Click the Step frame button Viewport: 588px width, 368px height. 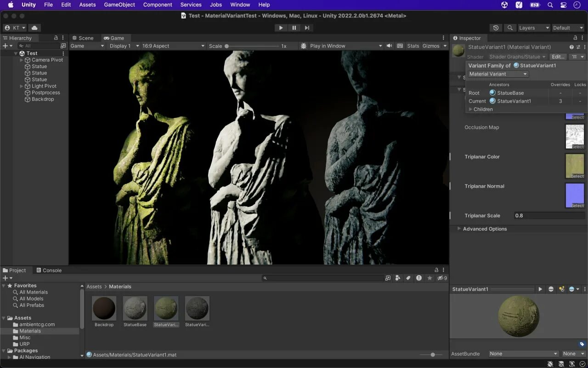point(307,28)
